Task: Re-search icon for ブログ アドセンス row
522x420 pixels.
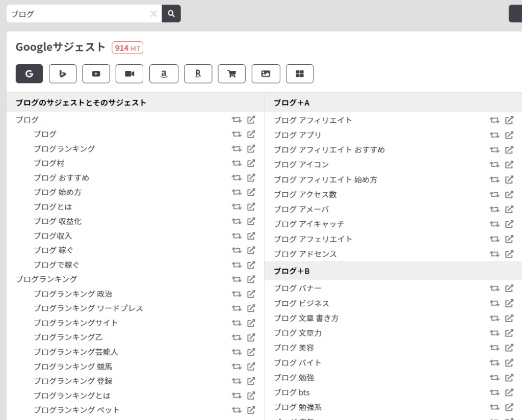Action: (494, 254)
